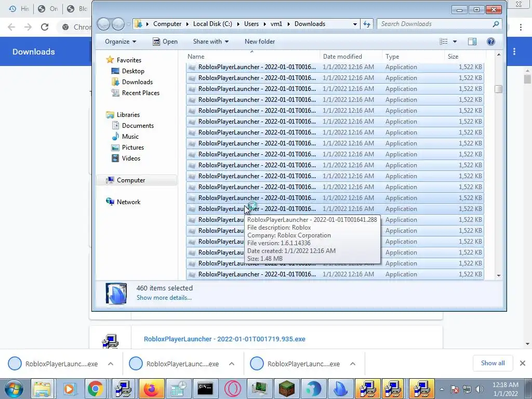Screen dimensions: 532x399
Task: Open Music library in navigation pane
Action: click(x=130, y=137)
